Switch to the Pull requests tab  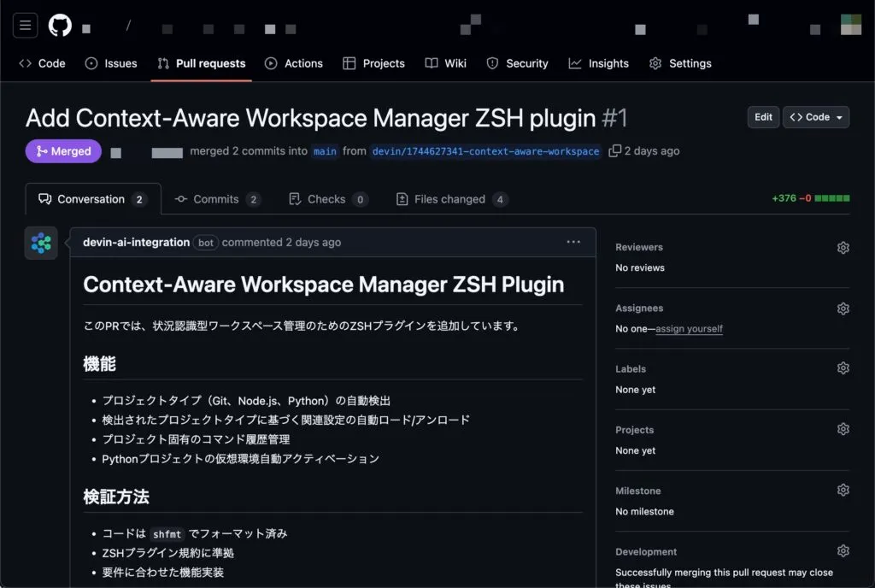click(x=202, y=63)
